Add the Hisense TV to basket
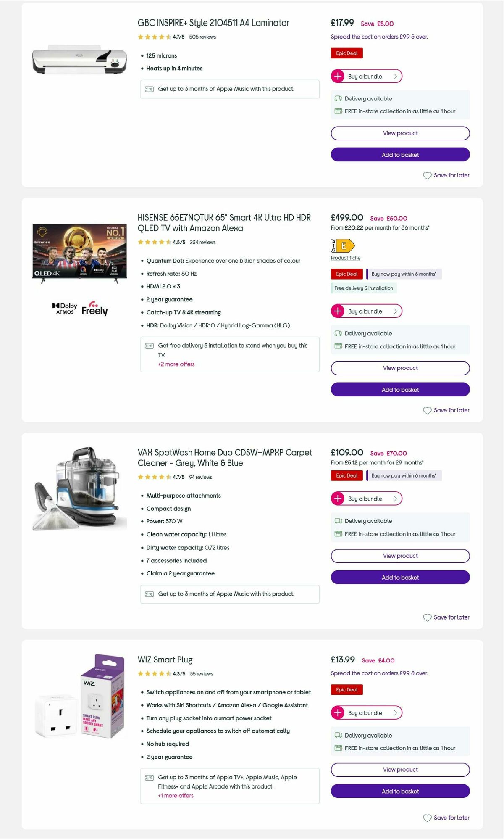 pyautogui.click(x=399, y=390)
